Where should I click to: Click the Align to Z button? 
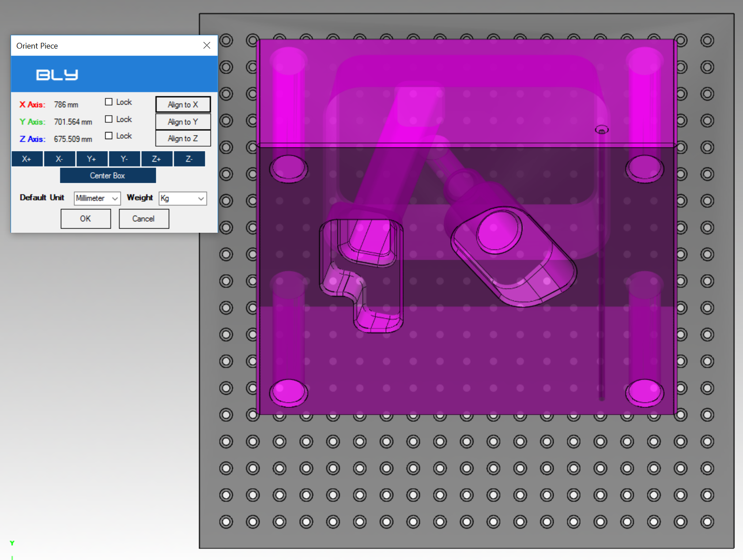click(183, 138)
